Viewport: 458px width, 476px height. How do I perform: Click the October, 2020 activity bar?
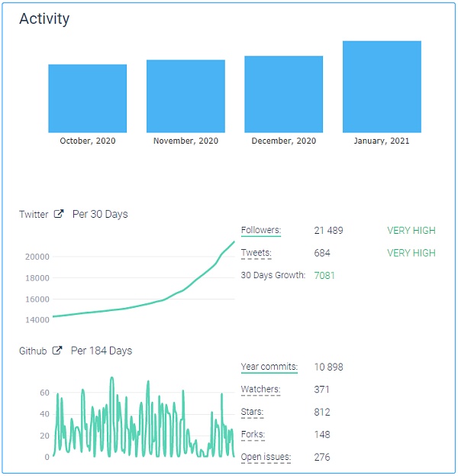[87, 99]
